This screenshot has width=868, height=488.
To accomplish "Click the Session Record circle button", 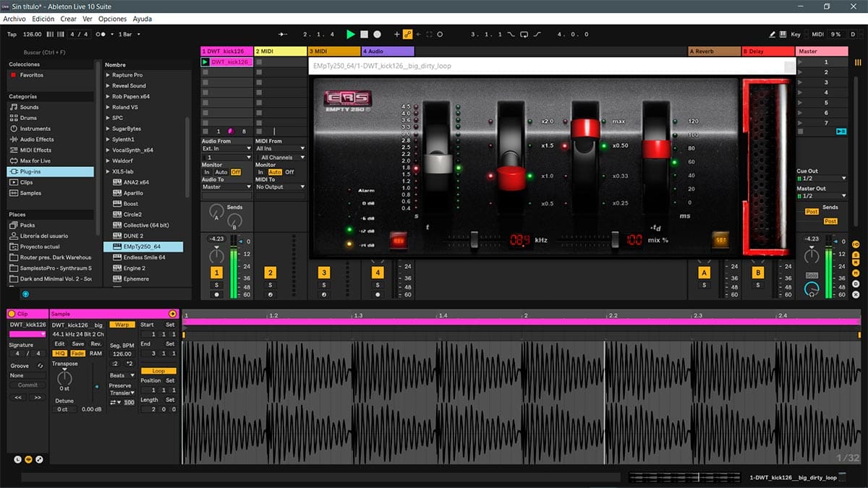I will coord(440,34).
